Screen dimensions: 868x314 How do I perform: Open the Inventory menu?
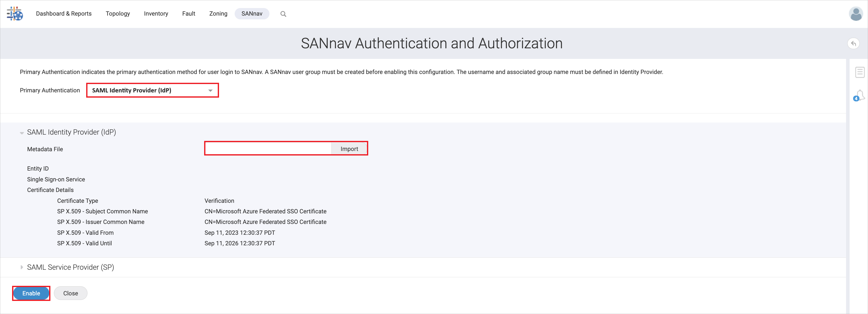pos(156,14)
